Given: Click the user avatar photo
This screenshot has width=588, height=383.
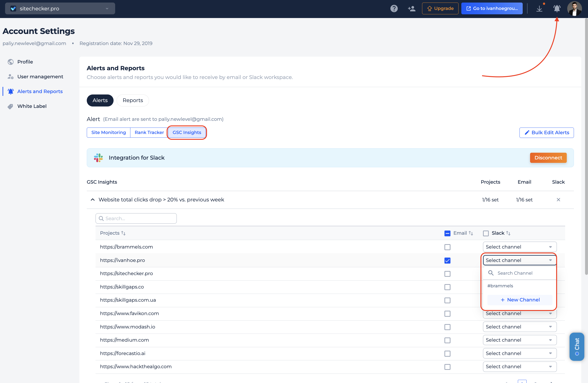Looking at the screenshot, I should [x=574, y=8].
